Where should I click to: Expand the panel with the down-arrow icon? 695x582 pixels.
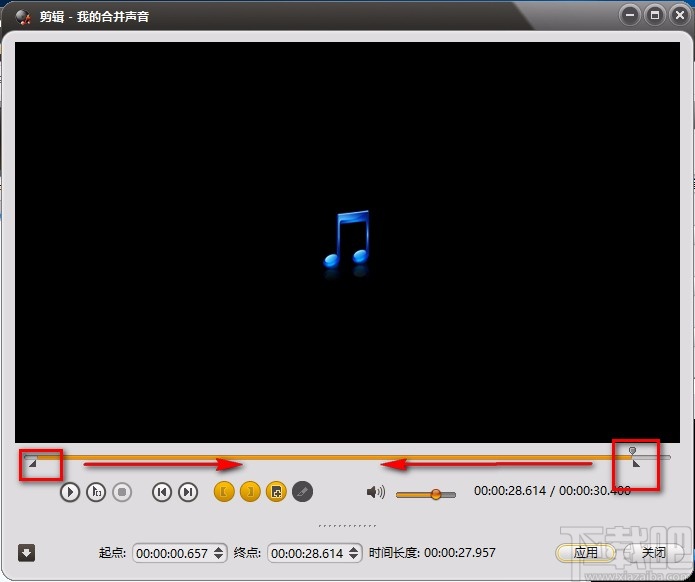pyautogui.click(x=27, y=553)
